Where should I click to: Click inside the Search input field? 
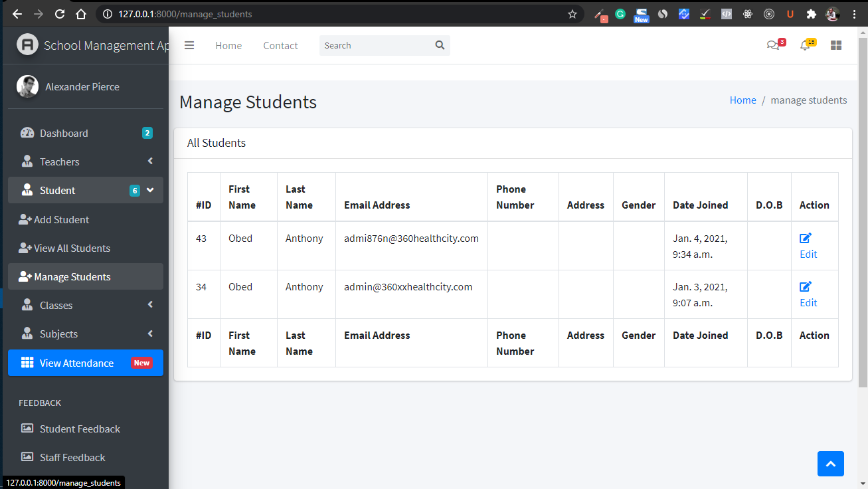coord(372,45)
